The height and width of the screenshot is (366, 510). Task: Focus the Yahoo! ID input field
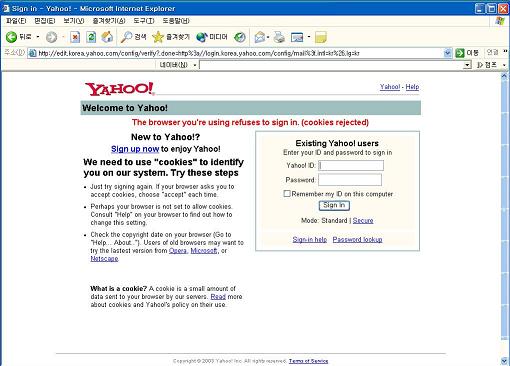point(351,165)
